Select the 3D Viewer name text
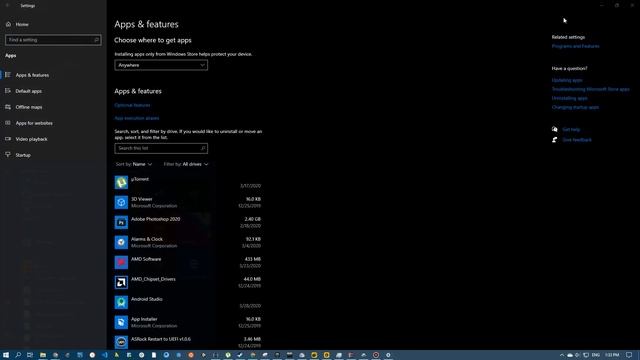The image size is (640, 360). click(x=142, y=199)
